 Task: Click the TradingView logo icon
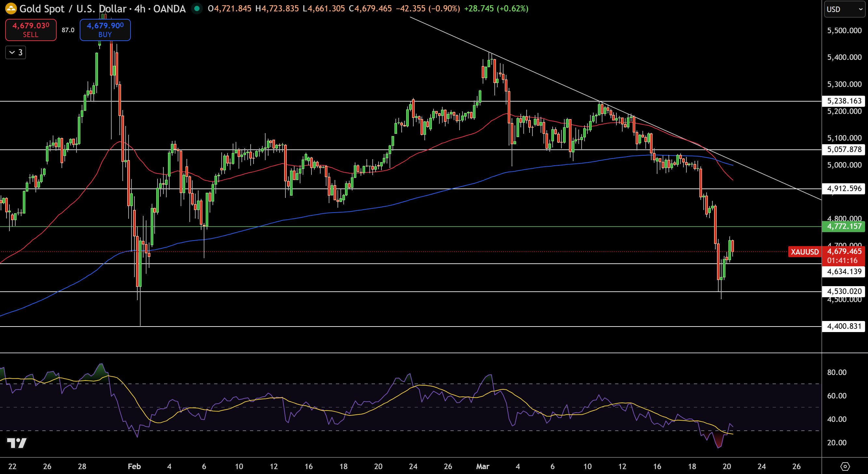point(17,443)
